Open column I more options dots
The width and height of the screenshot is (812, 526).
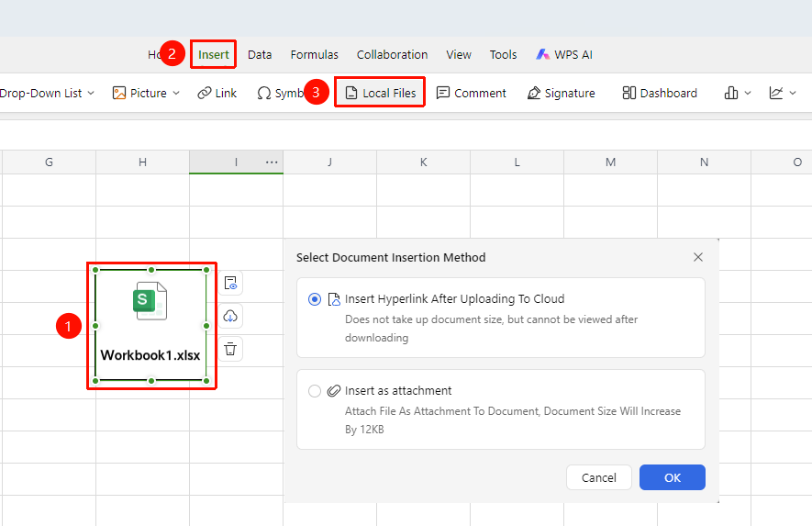click(x=272, y=162)
